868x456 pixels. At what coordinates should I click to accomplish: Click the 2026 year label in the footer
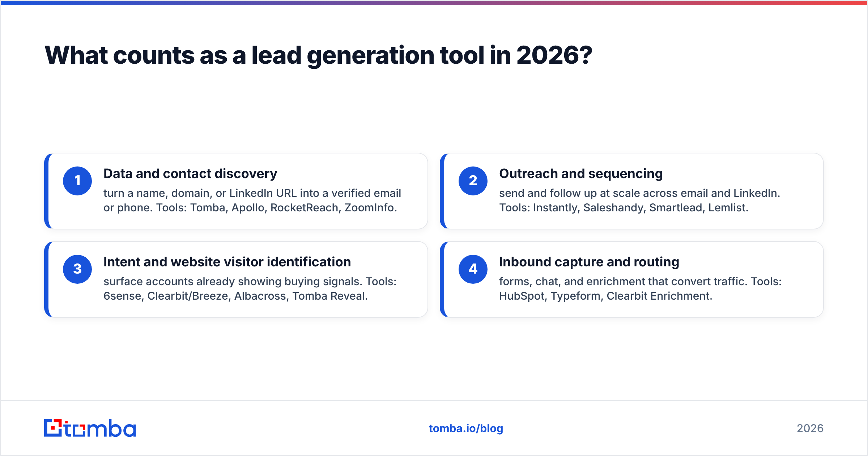(810, 428)
